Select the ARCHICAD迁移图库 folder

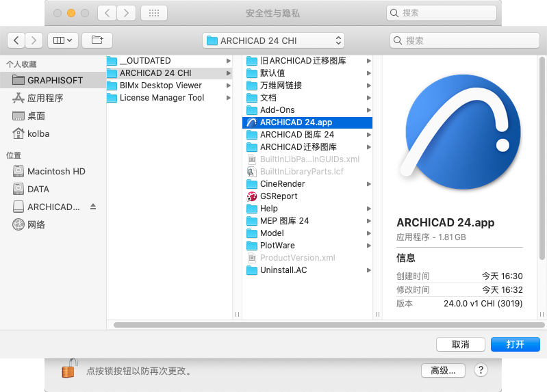[x=307, y=147]
